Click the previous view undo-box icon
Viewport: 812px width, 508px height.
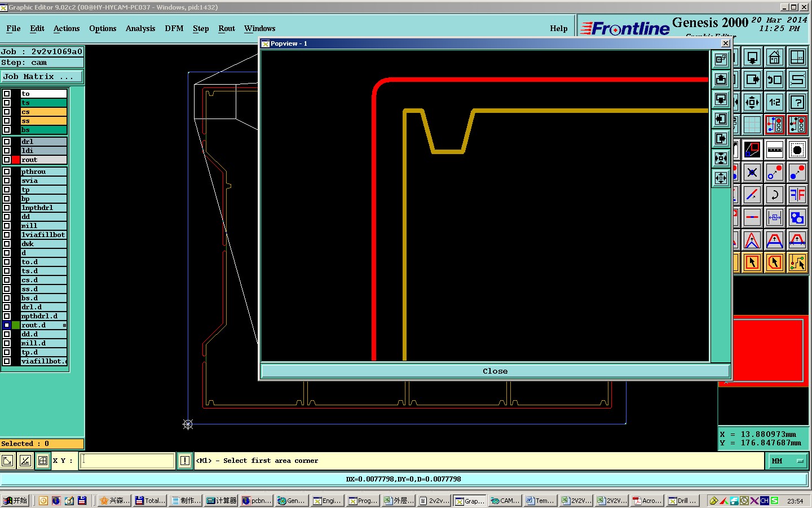tap(775, 80)
